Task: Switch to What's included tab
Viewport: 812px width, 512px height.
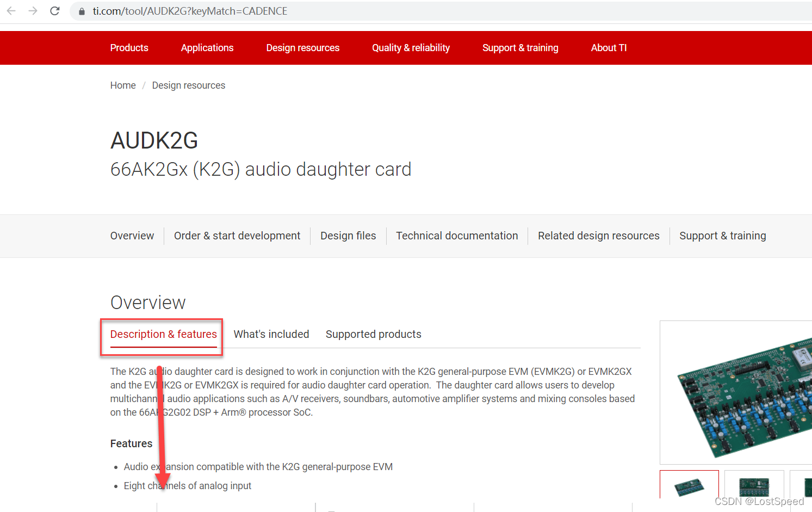Action: 271,334
